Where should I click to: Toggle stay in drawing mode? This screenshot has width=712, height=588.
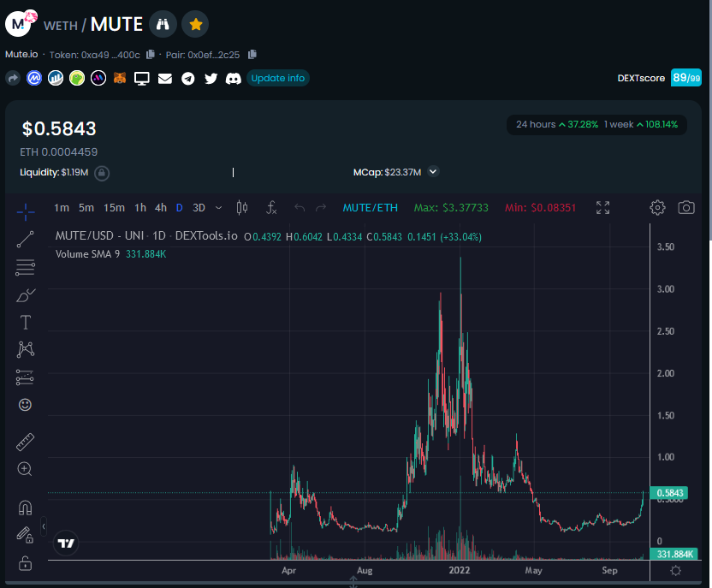(25, 535)
